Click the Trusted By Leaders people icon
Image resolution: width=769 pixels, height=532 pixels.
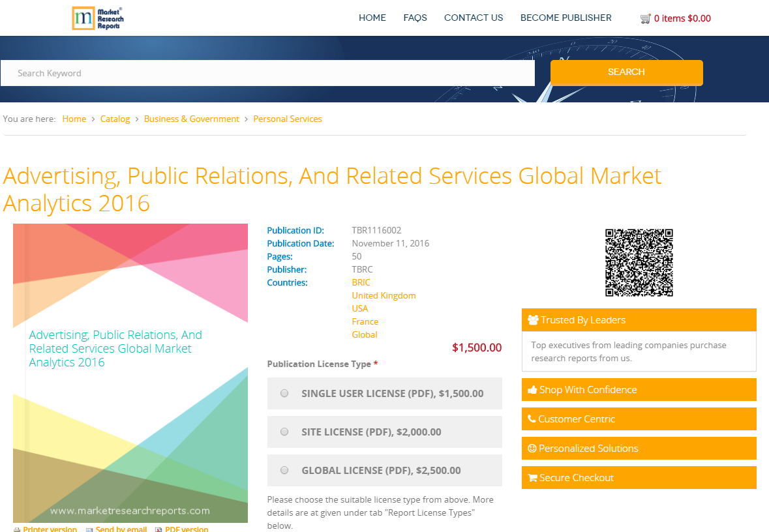(532, 319)
